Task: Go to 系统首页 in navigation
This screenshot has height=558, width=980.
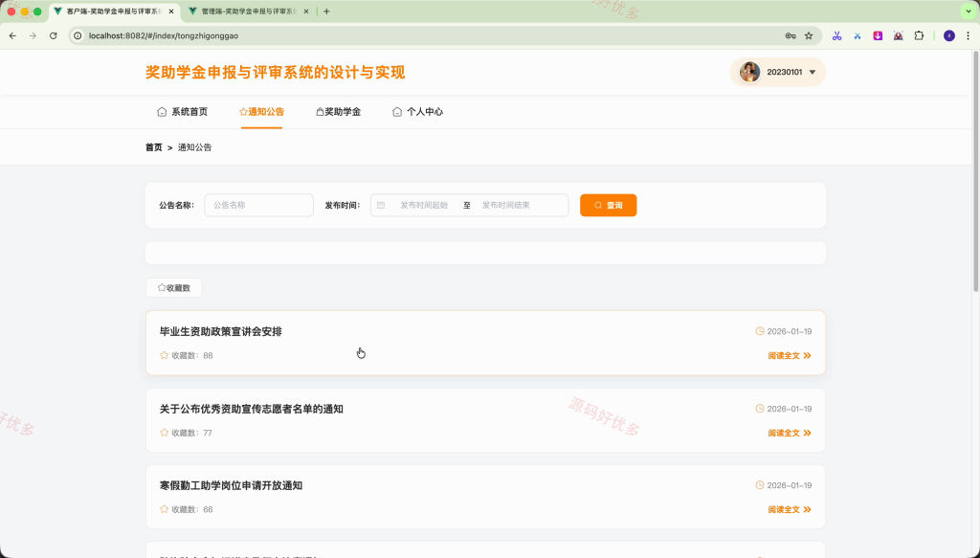Action: pos(182,112)
